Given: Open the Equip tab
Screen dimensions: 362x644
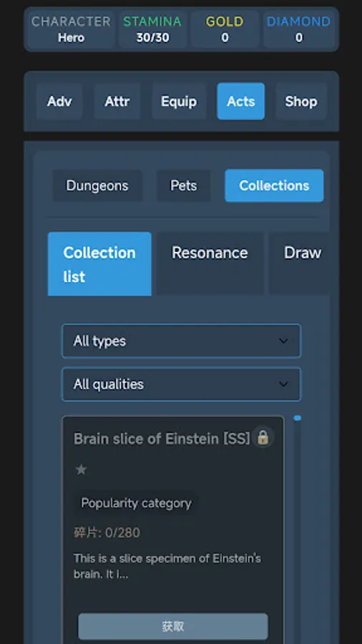Looking at the screenshot, I should 179,102.
